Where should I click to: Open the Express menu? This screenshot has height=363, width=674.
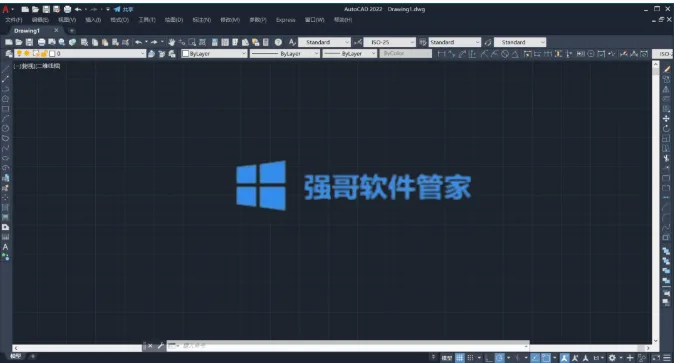coord(285,20)
